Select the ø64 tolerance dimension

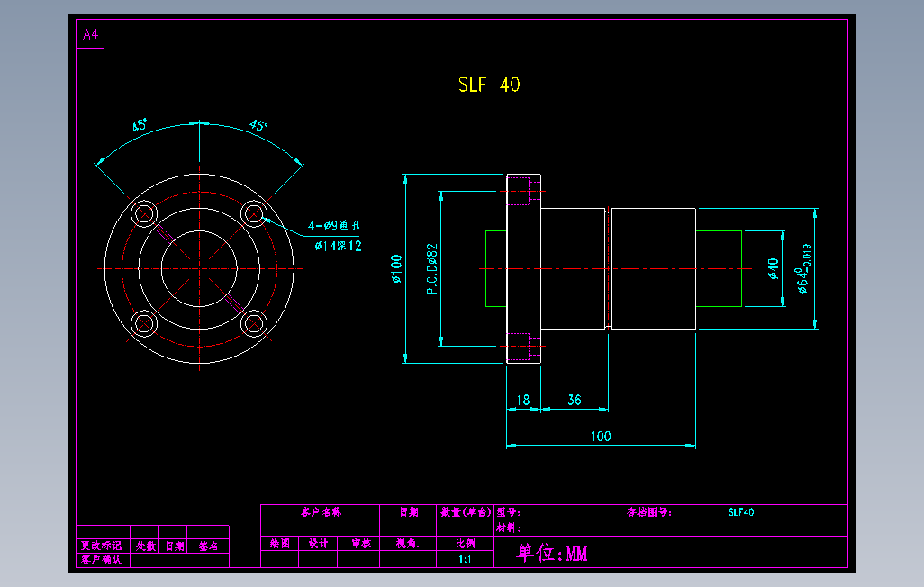pyautogui.click(x=804, y=269)
